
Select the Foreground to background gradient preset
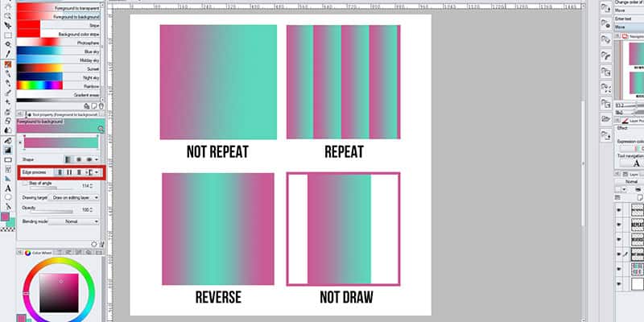point(58,16)
